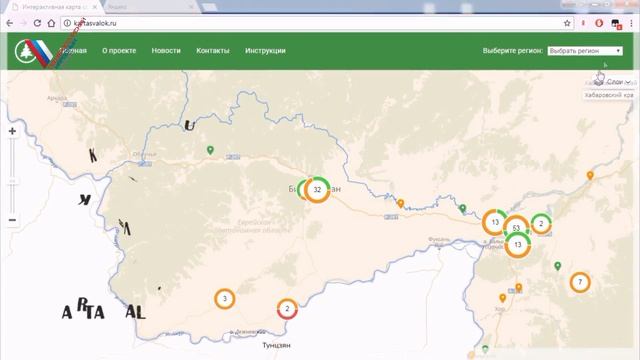This screenshot has height=360, width=640.
Task: Click the 13 cluster left of 53
Action: 495,222
